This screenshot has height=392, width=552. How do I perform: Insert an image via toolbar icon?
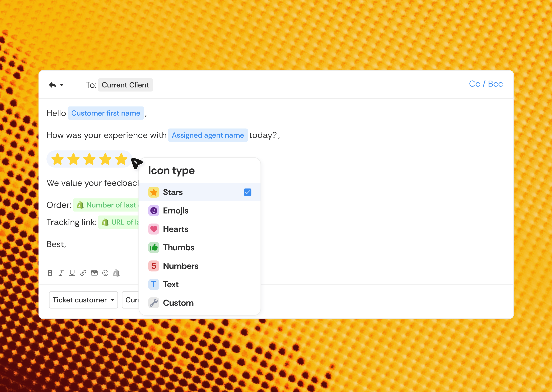click(94, 273)
